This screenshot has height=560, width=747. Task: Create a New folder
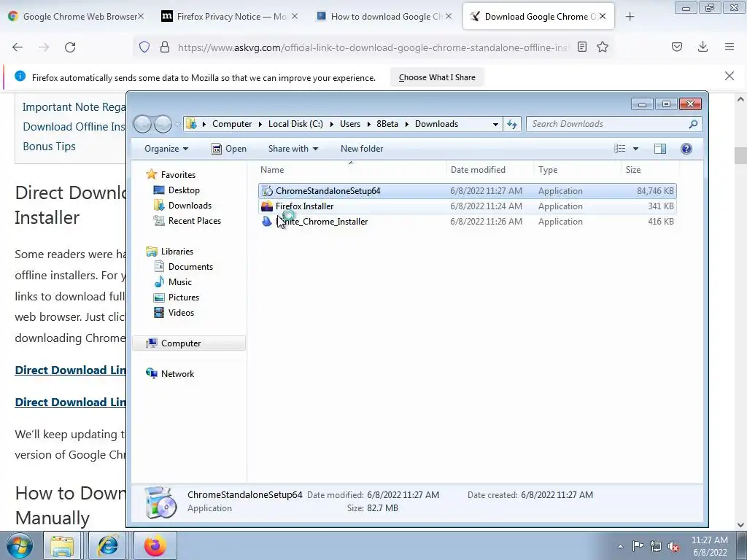point(362,149)
